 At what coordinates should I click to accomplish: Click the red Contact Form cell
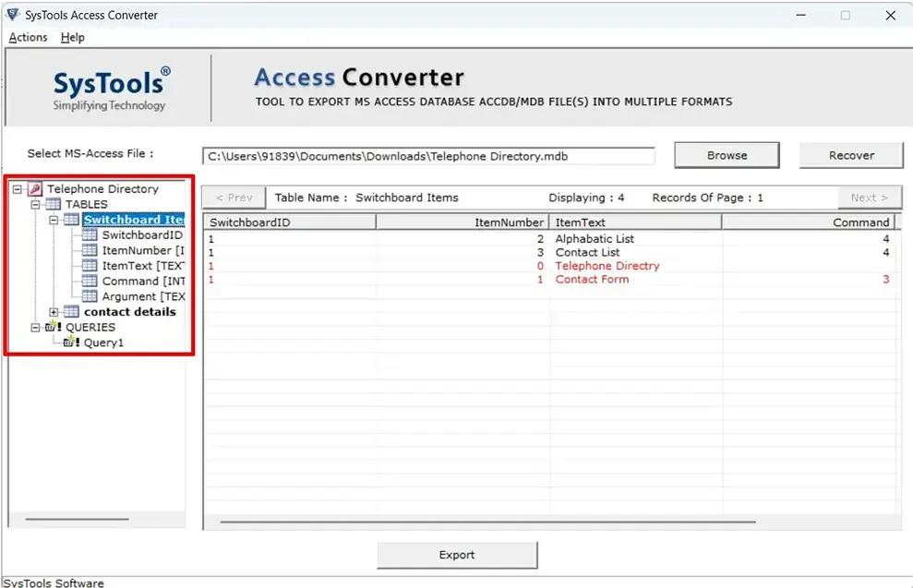(592, 280)
